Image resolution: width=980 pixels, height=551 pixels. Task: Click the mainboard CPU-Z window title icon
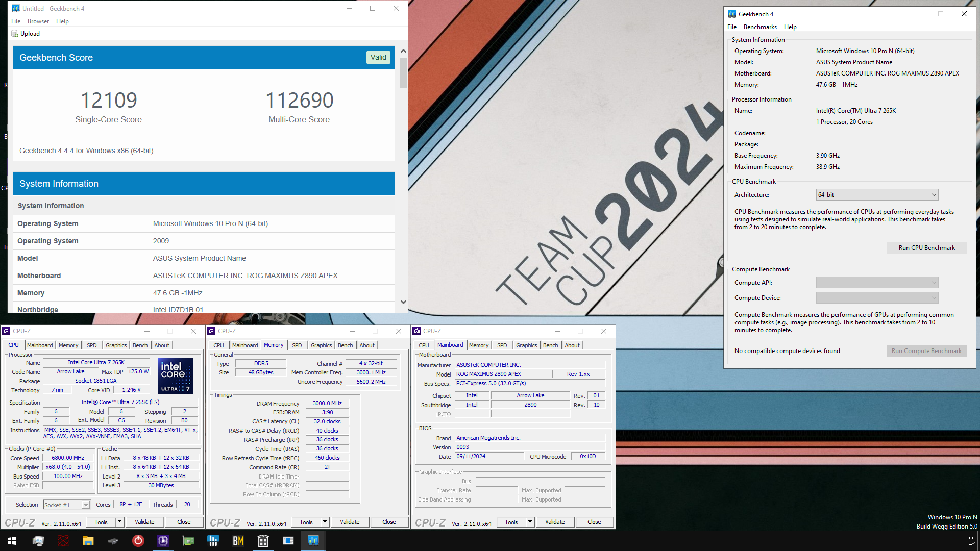[417, 331]
